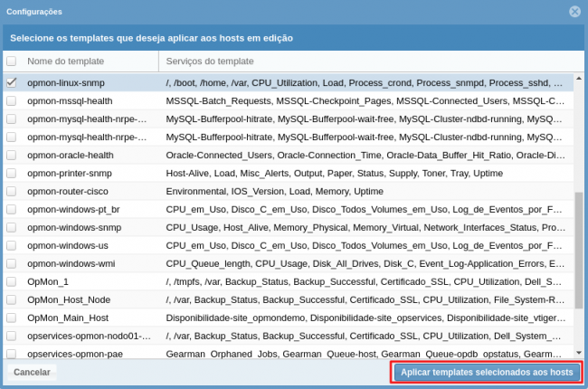Click the opmon-windows-pt_br template name
This screenshot has height=389, width=588.
point(74,209)
